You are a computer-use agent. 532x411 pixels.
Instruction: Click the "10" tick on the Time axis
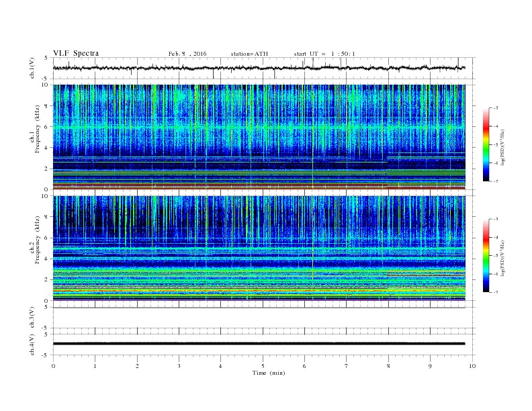point(472,366)
